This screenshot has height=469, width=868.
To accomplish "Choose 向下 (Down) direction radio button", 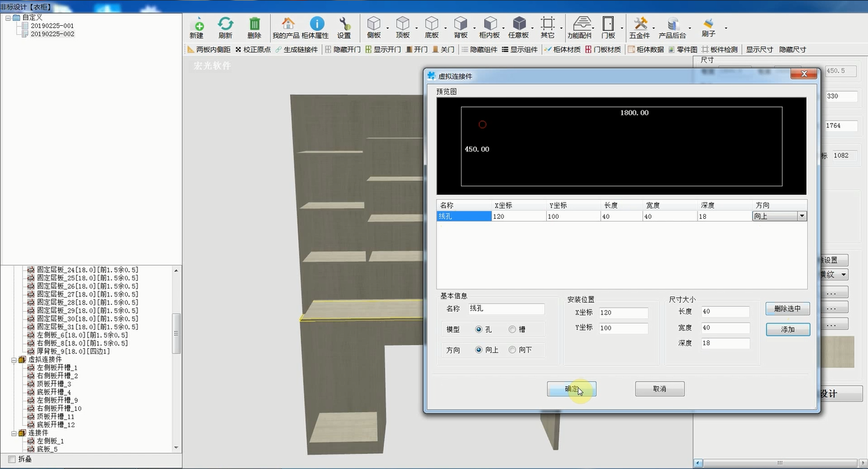I will coord(513,349).
